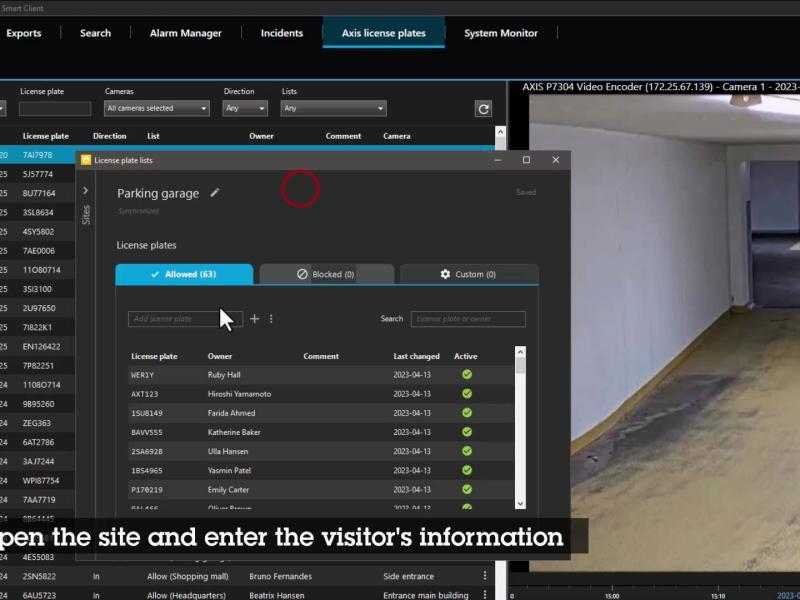Open the Alarm Manager tab
The image size is (800, 600).
pyautogui.click(x=186, y=33)
